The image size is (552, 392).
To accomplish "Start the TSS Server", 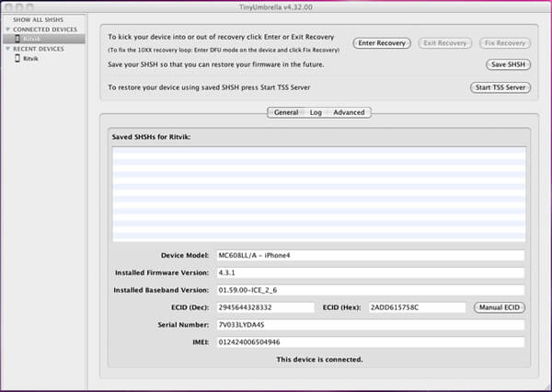I will click(x=500, y=87).
